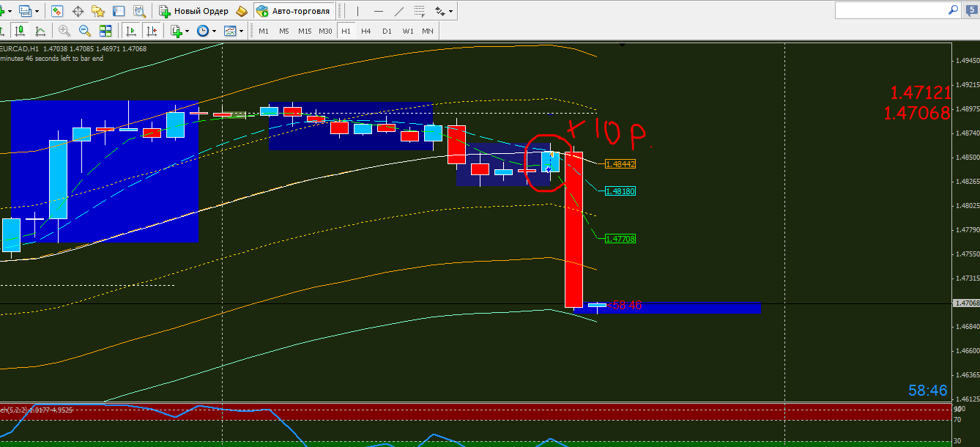Expand the Profiles dropdown arrow

[37, 11]
